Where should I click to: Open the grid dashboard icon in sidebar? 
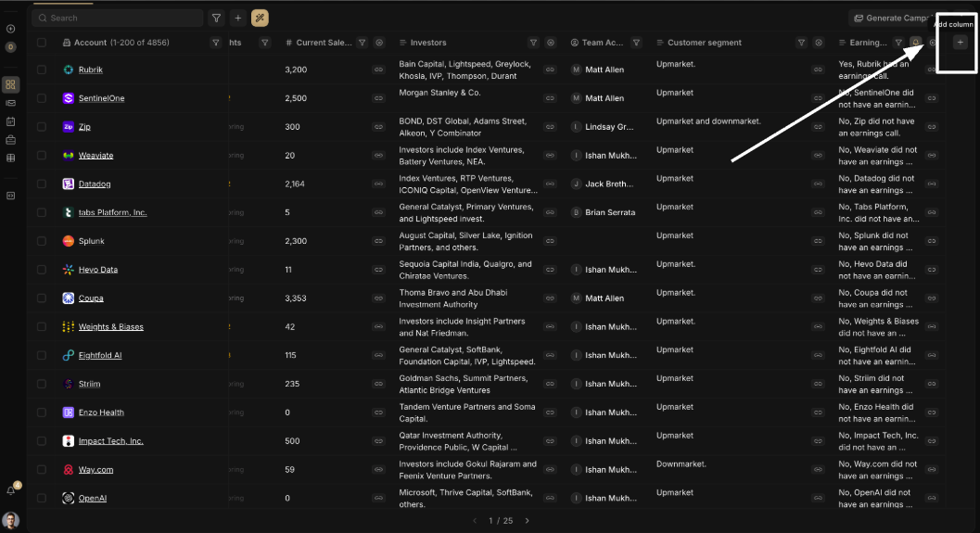tap(11, 84)
